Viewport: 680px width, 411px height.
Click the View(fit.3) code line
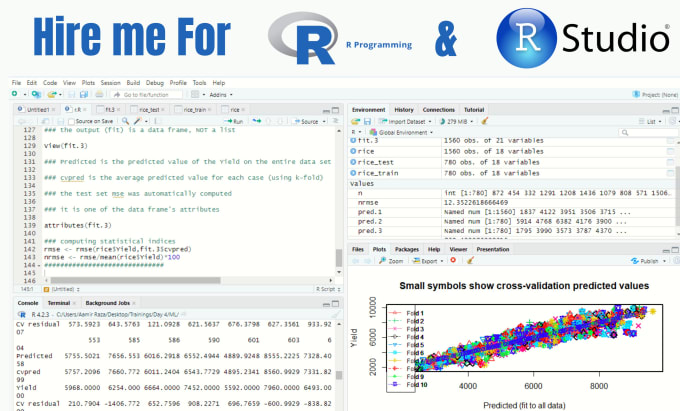tap(65, 146)
